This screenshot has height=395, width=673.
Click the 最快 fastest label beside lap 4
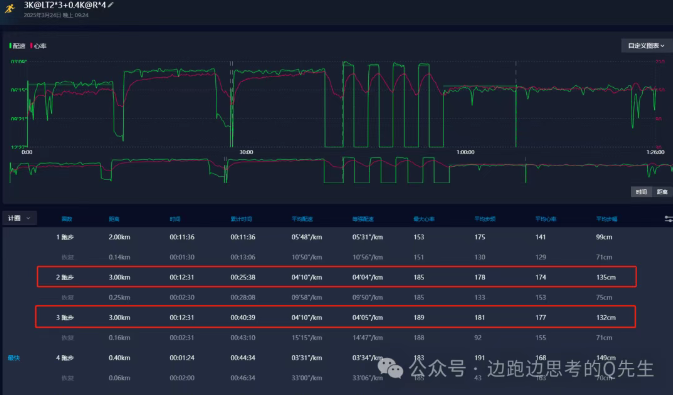[x=14, y=358]
